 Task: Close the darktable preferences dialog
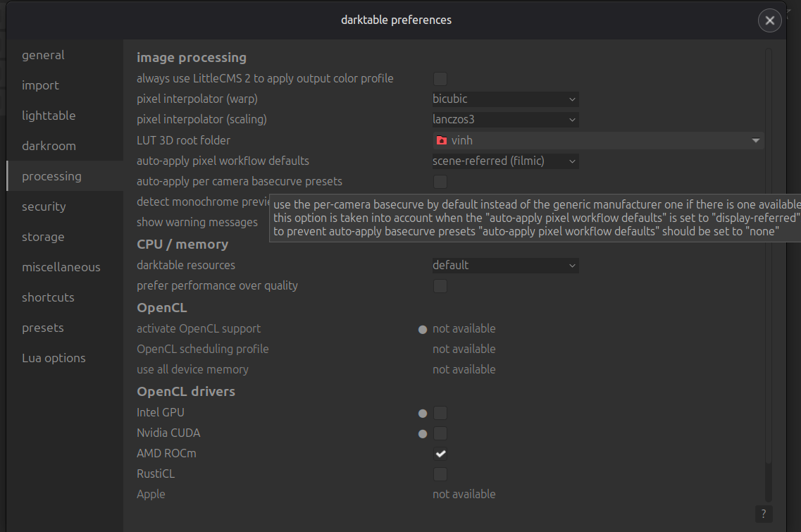769,20
